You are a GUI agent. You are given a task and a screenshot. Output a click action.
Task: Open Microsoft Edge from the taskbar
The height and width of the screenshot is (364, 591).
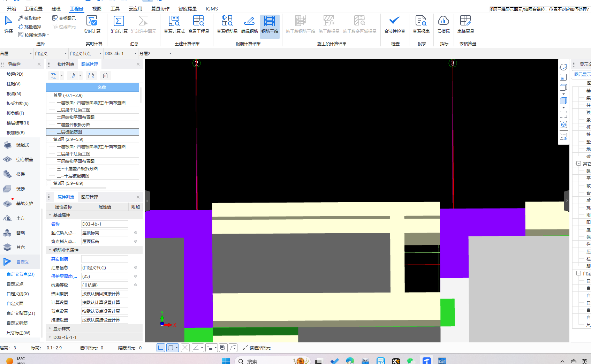tap(350, 361)
